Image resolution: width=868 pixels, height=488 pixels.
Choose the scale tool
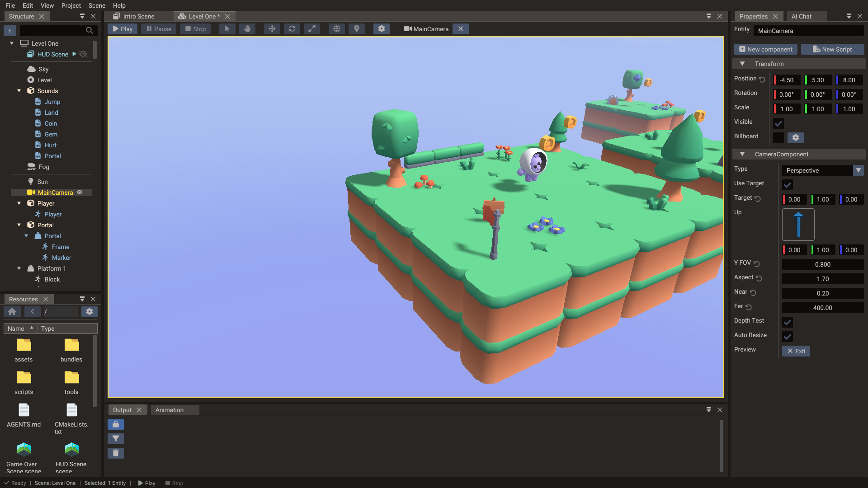312,29
